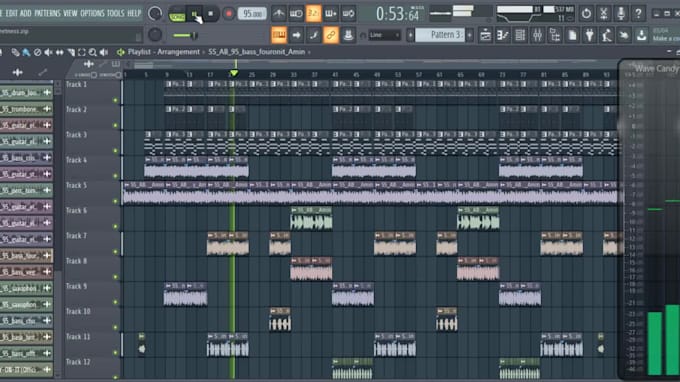Viewport: 680px width, 382px height.
Task: Click the song time display 0:53:64
Action: coord(398,14)
